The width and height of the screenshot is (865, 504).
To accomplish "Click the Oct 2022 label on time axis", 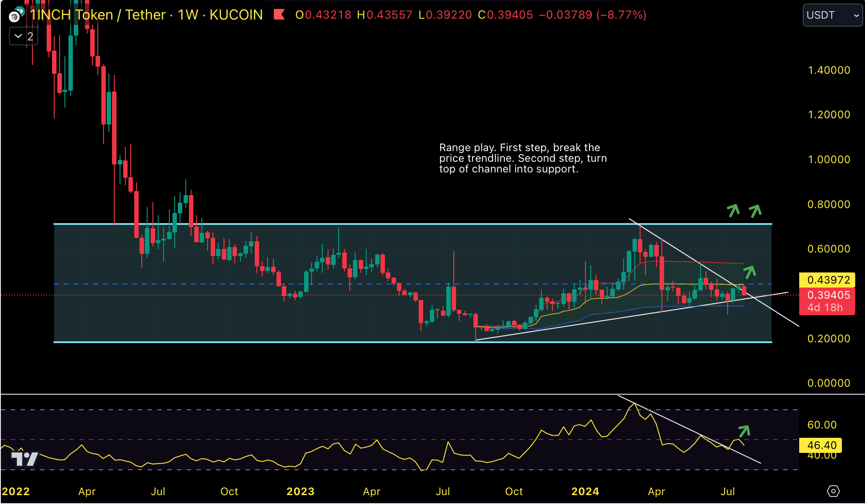I will click(229, 492).
